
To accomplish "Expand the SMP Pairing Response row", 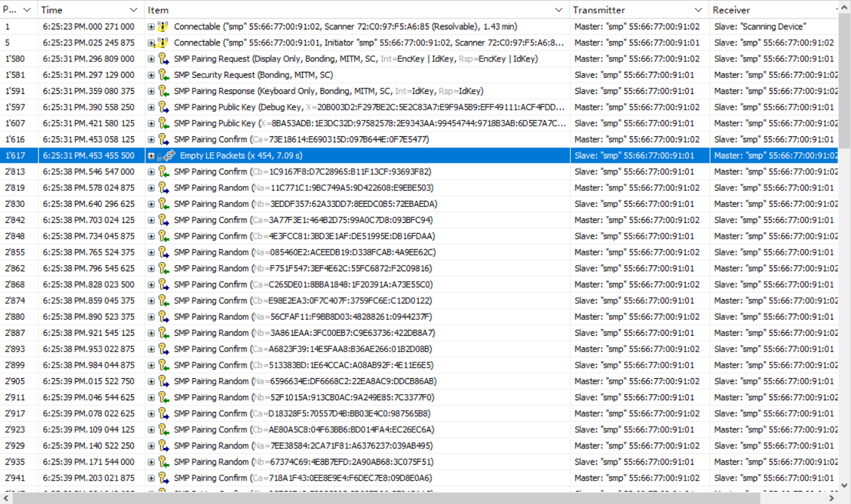I will [151, 91].
